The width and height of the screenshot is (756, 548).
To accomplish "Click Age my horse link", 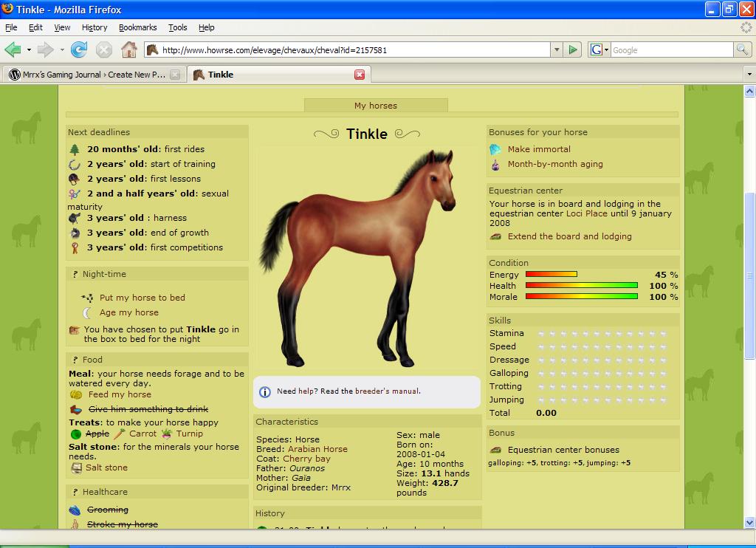I will (x=128, y=312).
